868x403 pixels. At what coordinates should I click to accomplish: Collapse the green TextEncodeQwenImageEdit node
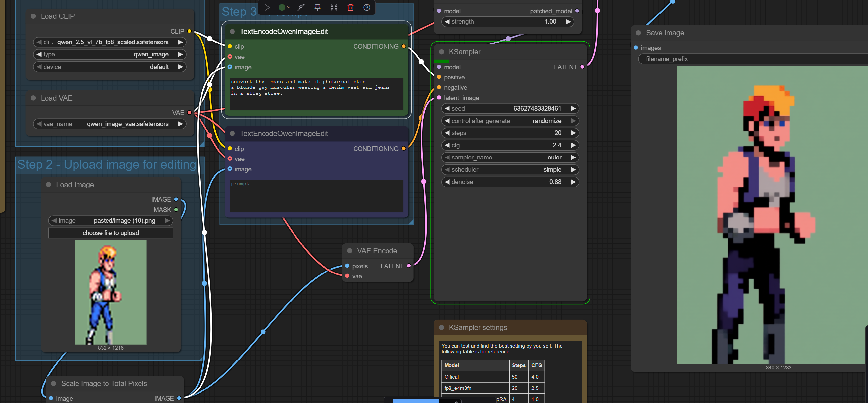232,31
